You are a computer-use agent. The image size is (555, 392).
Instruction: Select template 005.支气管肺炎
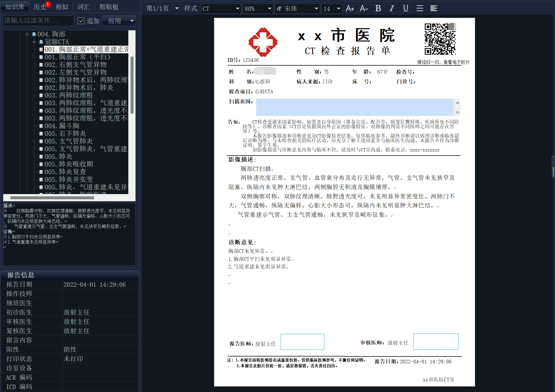click(69, 141)
